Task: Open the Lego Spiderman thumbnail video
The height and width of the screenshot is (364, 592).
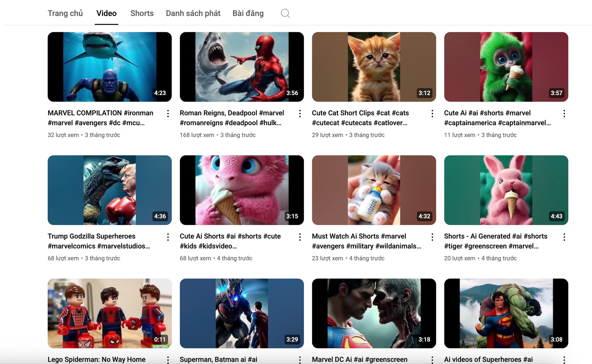Action: (x=110, y=313)
